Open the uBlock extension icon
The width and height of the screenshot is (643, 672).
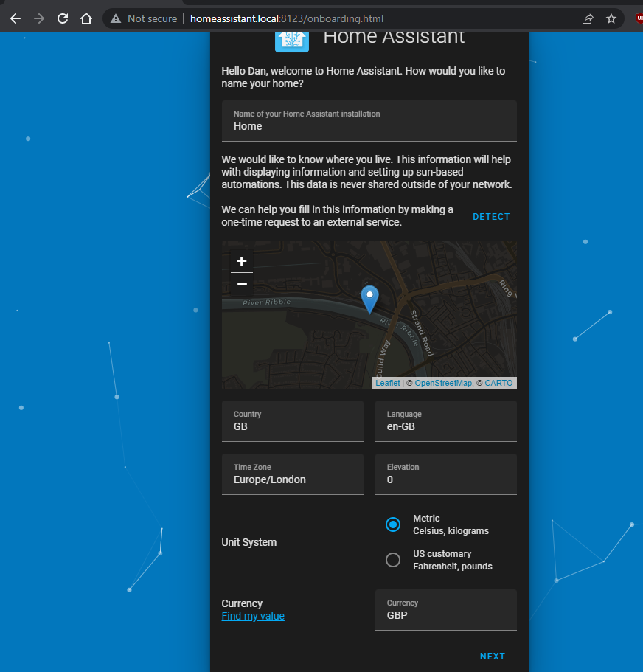[x=639, y=19]
